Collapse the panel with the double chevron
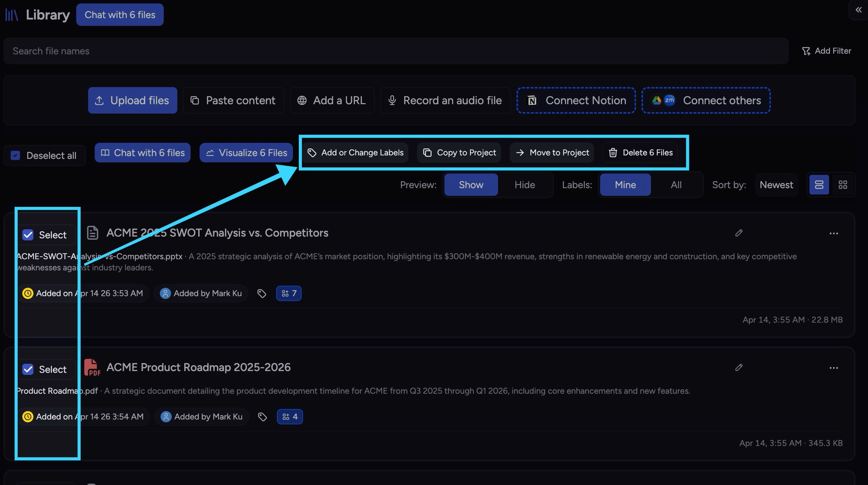Screen dimensions: 868x485 pos(859,10)
